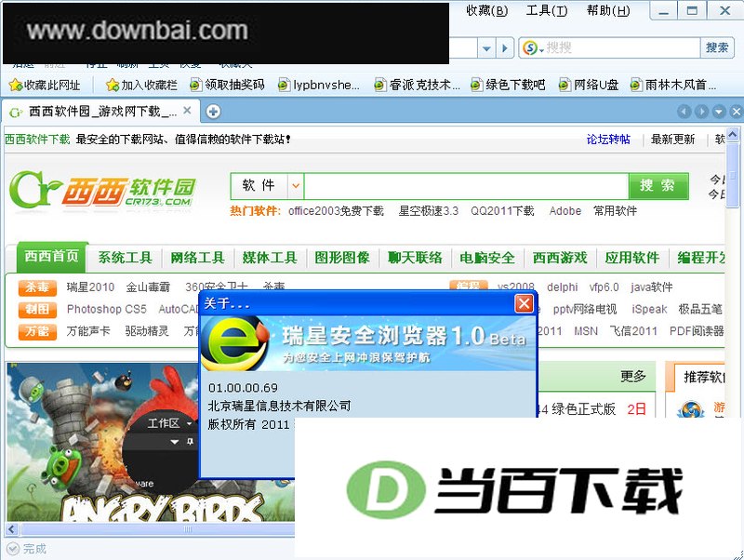The width and height of the screenshot is (744, 560).
Task: Open the tab list dropdown icon
Action: pyautogui.click(x=719, y=112)
